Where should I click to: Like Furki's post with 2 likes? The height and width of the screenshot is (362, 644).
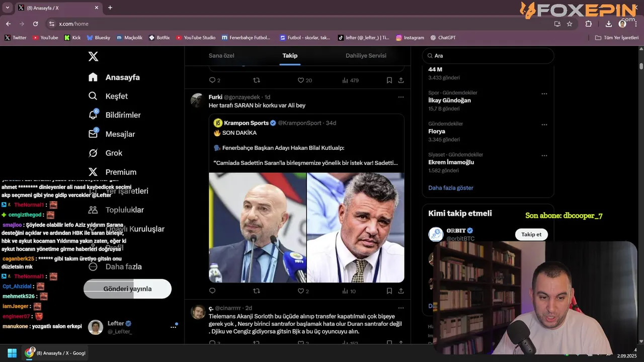(303, 291)
